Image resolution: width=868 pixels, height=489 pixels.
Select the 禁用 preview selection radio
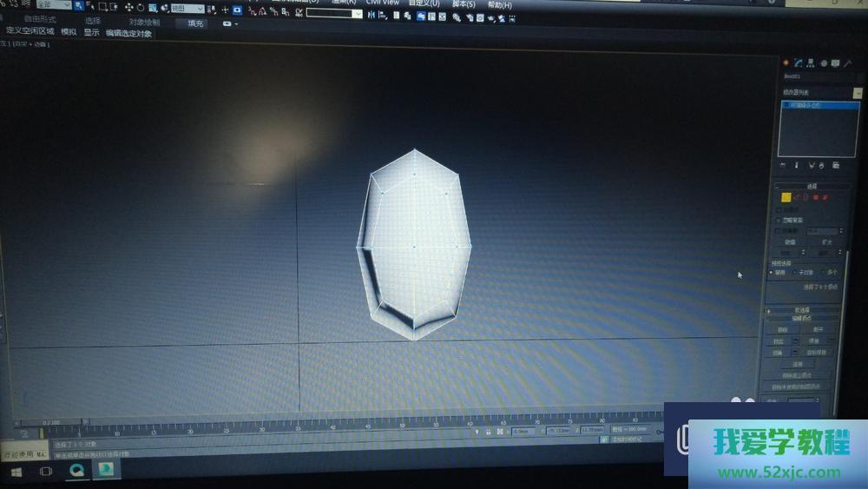point(772,272)
